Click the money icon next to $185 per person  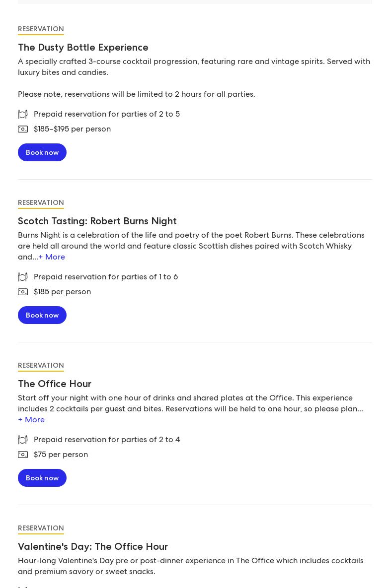tap(23, 292)
